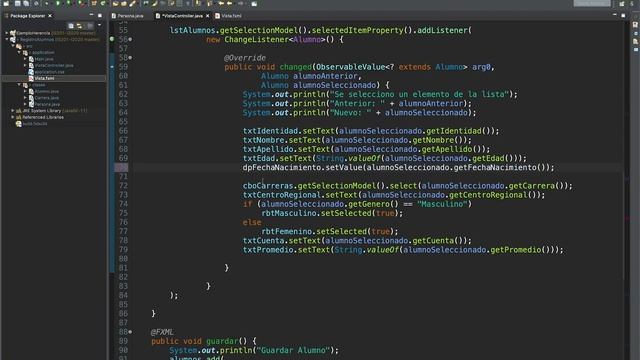Toggle code folding at line 56
Image resolution: width=640 pixels, height=360 pixels.
(130, 40)
